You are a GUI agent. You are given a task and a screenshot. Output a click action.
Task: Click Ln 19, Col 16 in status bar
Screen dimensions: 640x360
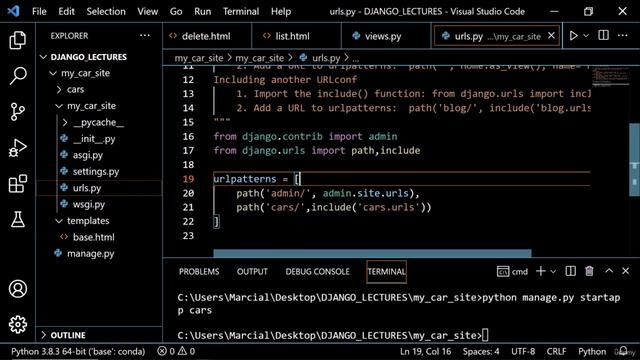click(425, 351)
